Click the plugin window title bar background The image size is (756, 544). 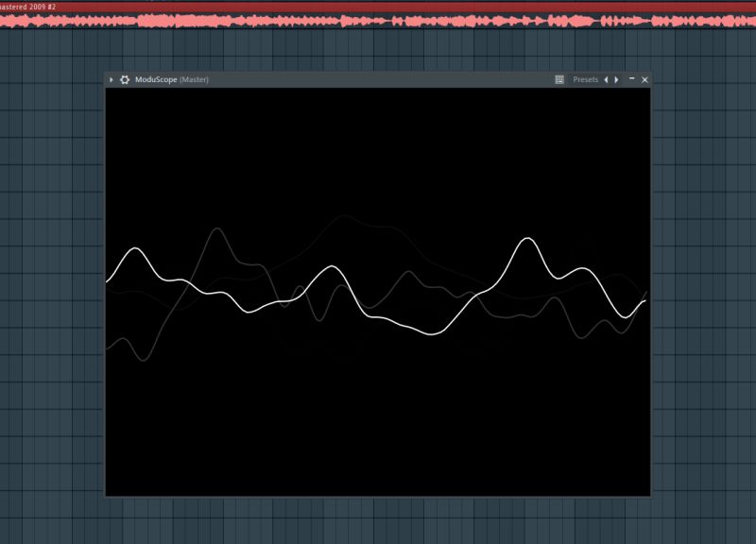(378, 79)
